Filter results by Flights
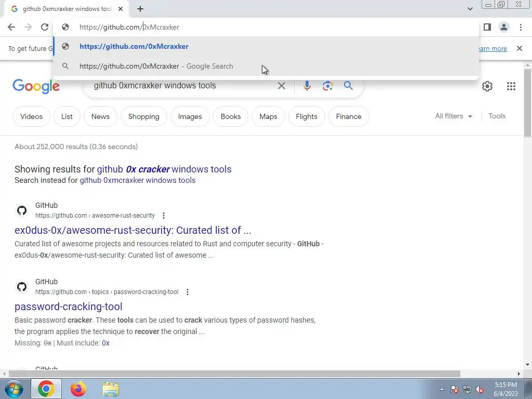This screenshot has width=532, height=399. click(307, 116)
